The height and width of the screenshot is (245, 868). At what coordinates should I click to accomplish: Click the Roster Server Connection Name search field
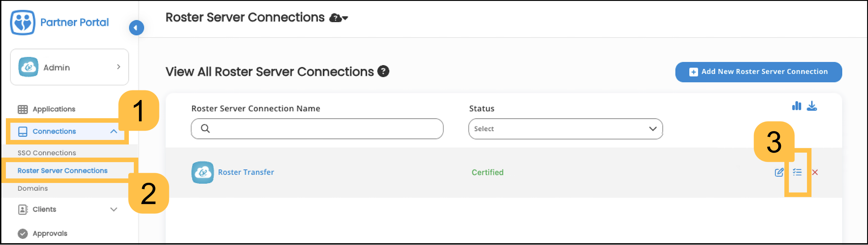[x=317, y=129]
